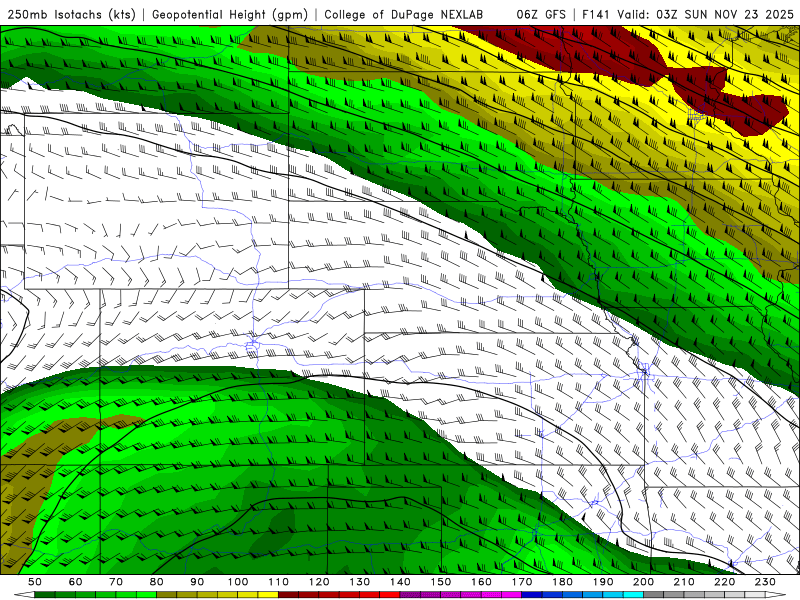Image resolution: width=800 pixels, height=600 pixels.
Task: Click the 170 knot colorbar label
Action: [522, 582]
